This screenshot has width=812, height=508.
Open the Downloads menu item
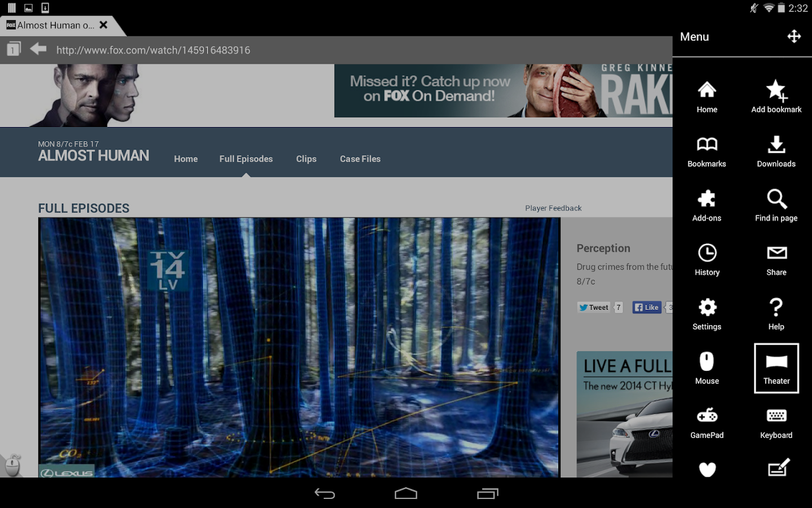click(776, 152)
